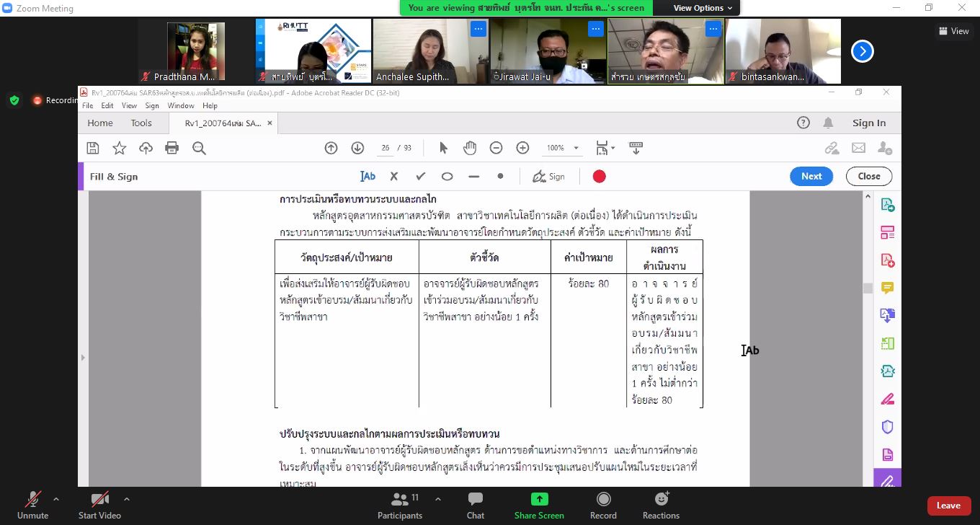980x525 pixels.
Task: Select the line fill tool
Action: (473, 176)
